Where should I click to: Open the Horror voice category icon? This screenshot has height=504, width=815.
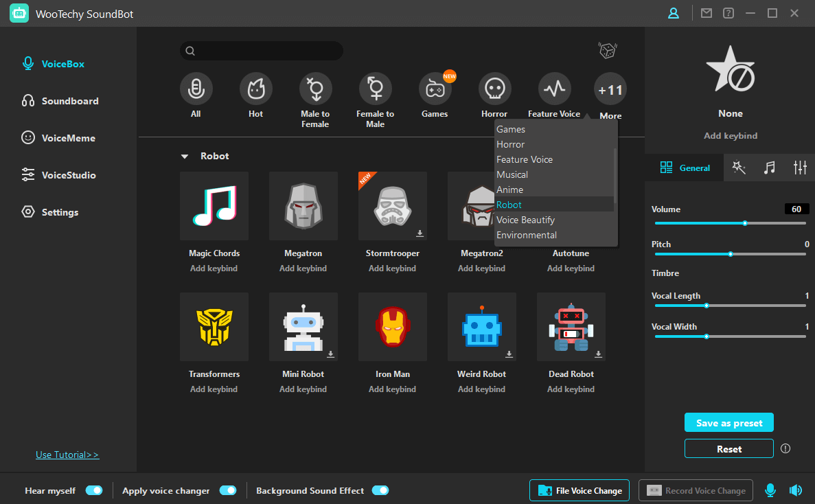(495, 89)
